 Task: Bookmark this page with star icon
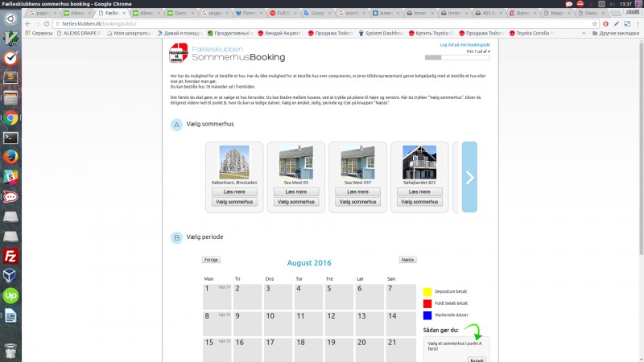pyautogui.click(x=594, y=24)
